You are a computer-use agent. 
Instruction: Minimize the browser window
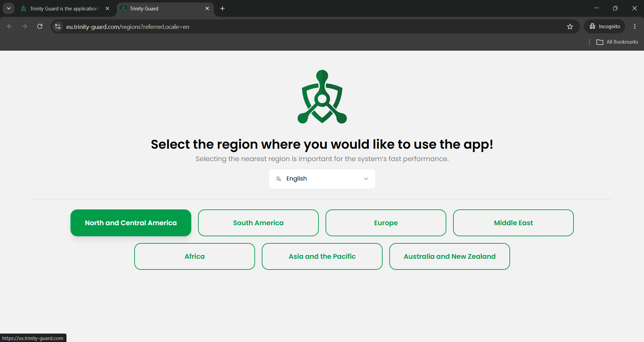coord(596,8)
